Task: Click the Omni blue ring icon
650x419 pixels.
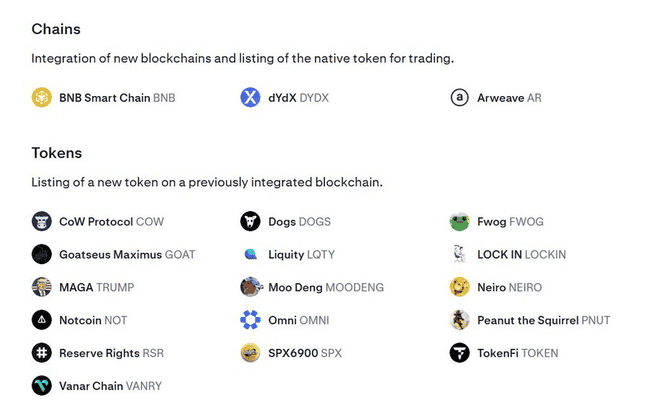Action: tap(250, 320)
